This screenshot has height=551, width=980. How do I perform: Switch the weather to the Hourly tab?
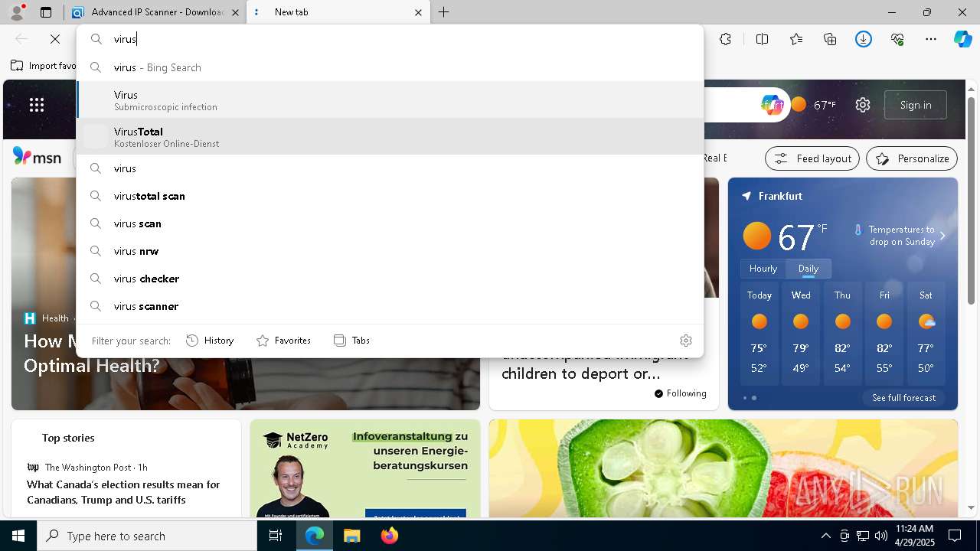(x=763, y=269)
